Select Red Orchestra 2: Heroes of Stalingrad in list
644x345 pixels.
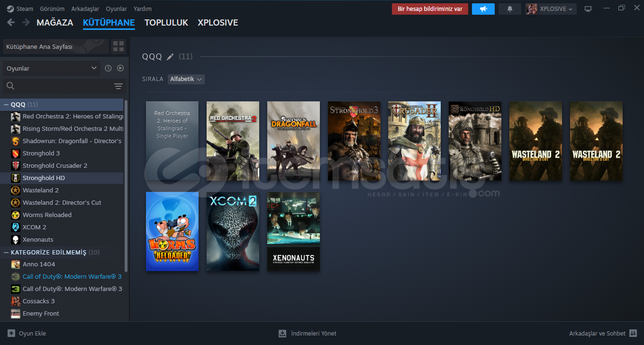(66, 116)
